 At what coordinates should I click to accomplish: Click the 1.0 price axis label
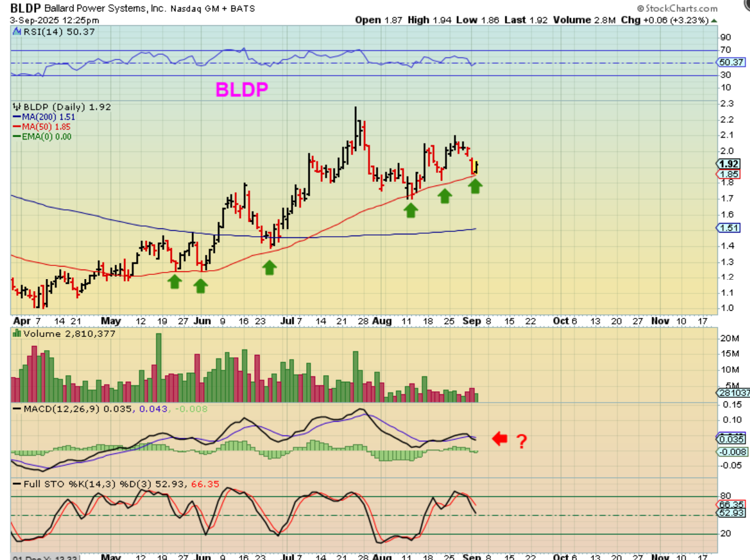click(x=727, y=308)
